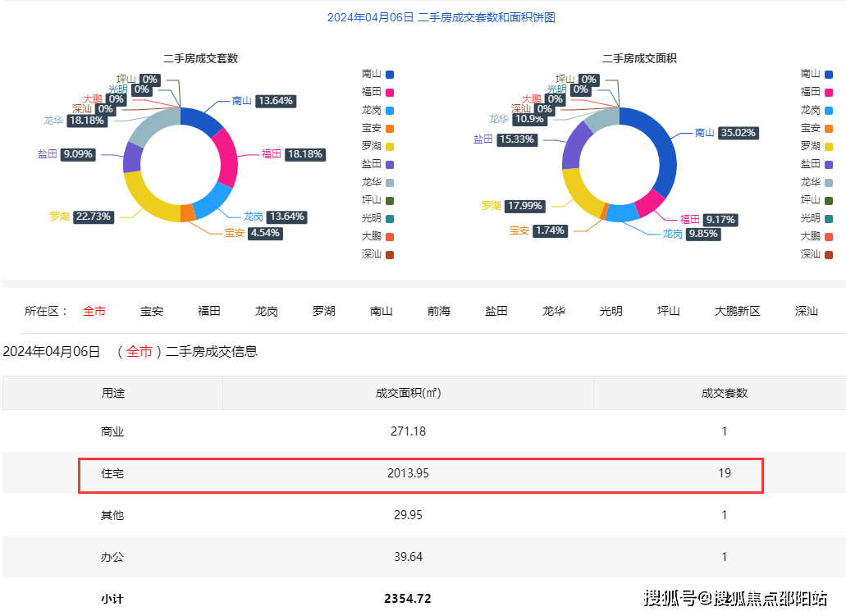
Task: Click the yellow 罗湖 slice in 成交套数 donut
Action: pyautogui.click(x=144, y=199)
